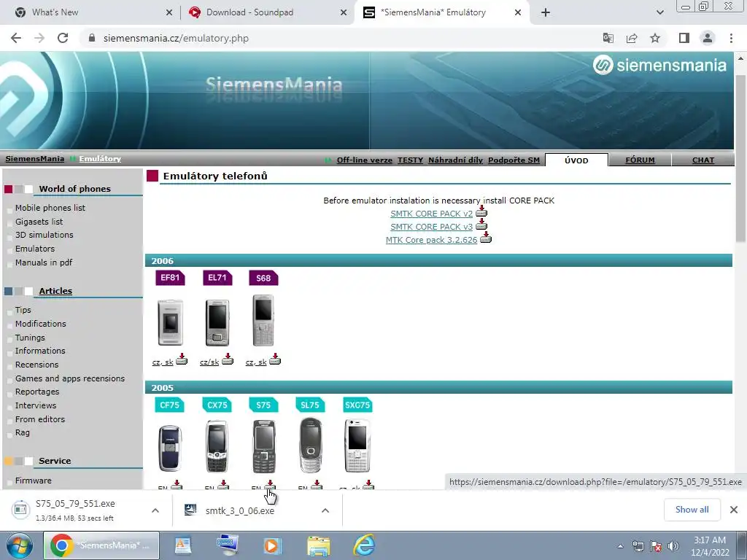The height and width of the screenshot is (560, 747).
Task: Open 3D simulations sidebar link
Action: pos(44,235)
